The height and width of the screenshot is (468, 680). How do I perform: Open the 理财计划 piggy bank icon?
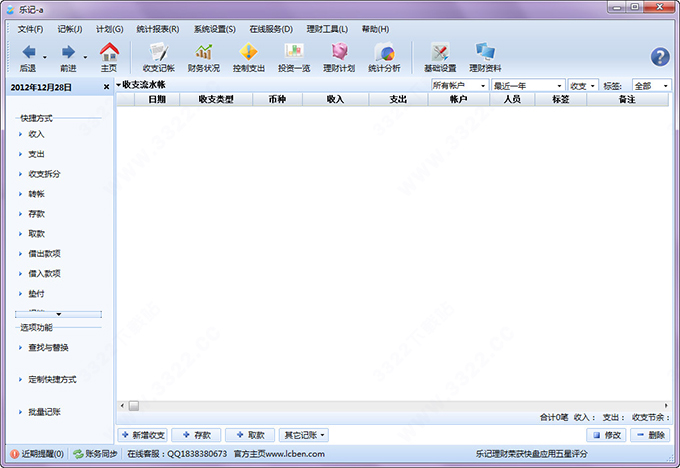coord(339,52)
